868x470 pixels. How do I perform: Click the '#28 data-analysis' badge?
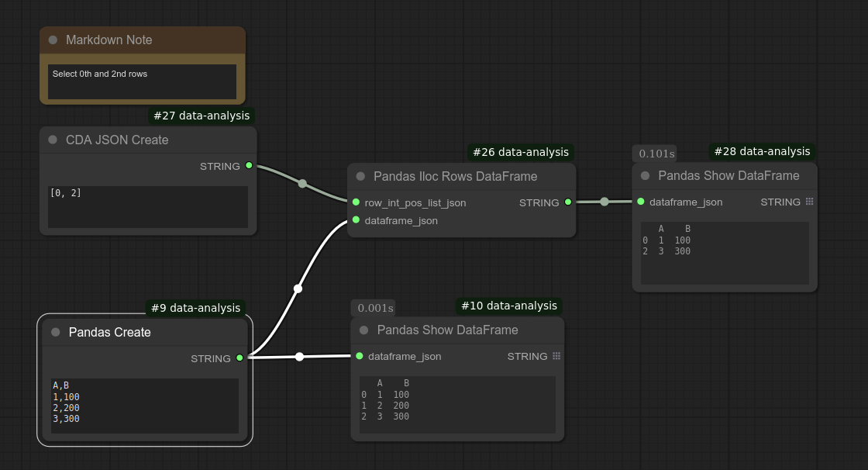click(762, 151)
